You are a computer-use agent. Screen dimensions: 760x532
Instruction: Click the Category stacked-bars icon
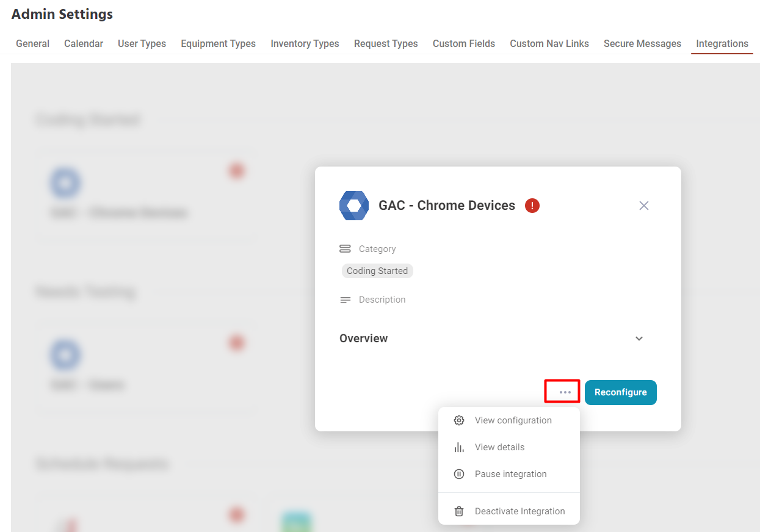pyautogui.click(x=345, y=249)
